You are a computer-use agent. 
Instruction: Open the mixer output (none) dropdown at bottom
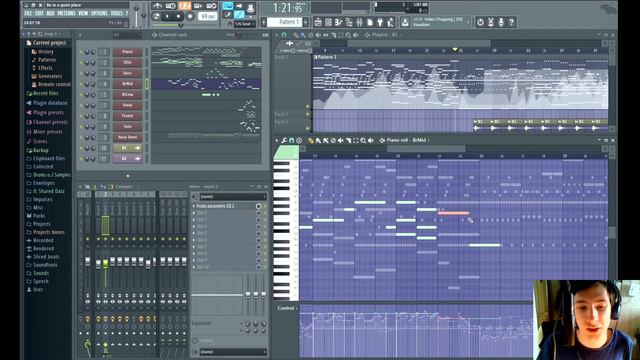[233, 352]
